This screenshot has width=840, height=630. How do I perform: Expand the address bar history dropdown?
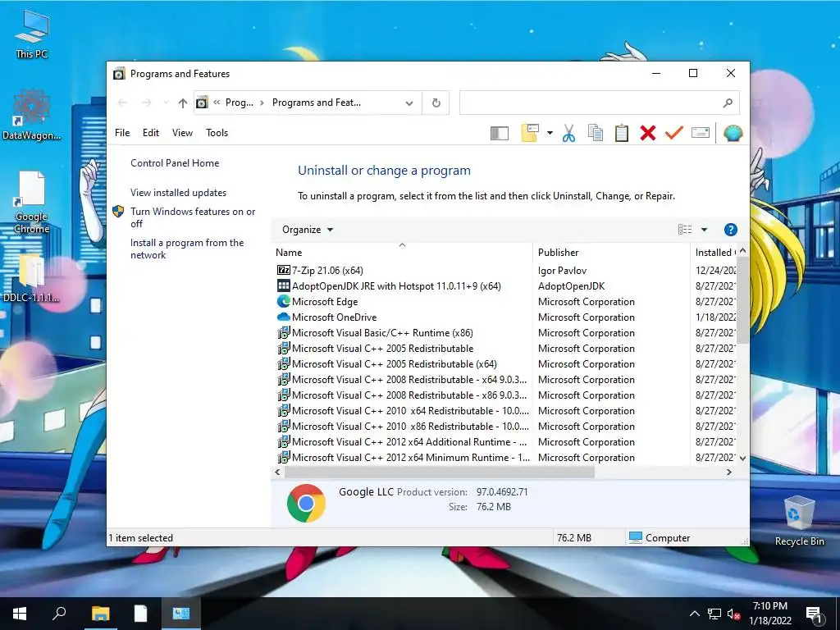tap(409, 103)
